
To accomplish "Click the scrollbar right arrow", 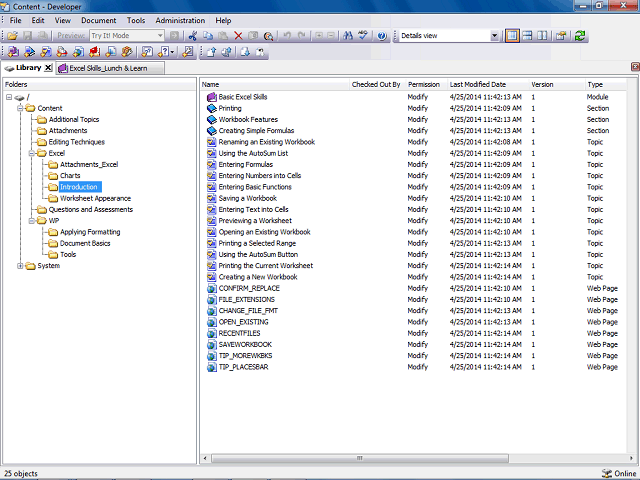I will pos(631,458).
